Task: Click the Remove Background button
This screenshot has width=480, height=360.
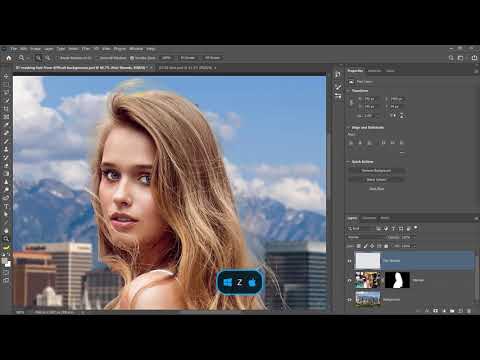Action: tap(376, 171)
